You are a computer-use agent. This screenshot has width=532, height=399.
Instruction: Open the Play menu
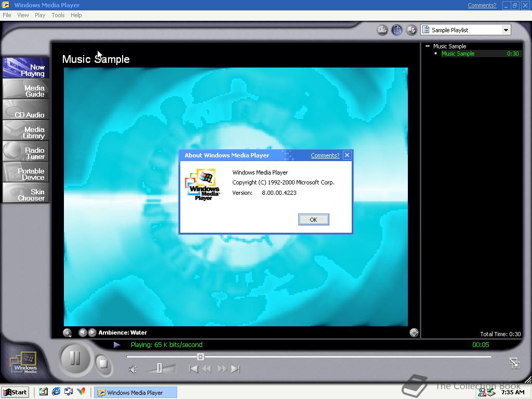[40, 15]
